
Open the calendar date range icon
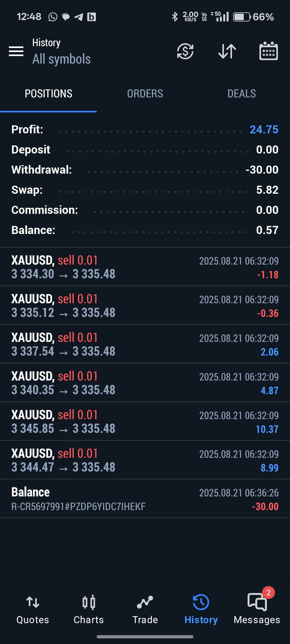tap(269, 51)
